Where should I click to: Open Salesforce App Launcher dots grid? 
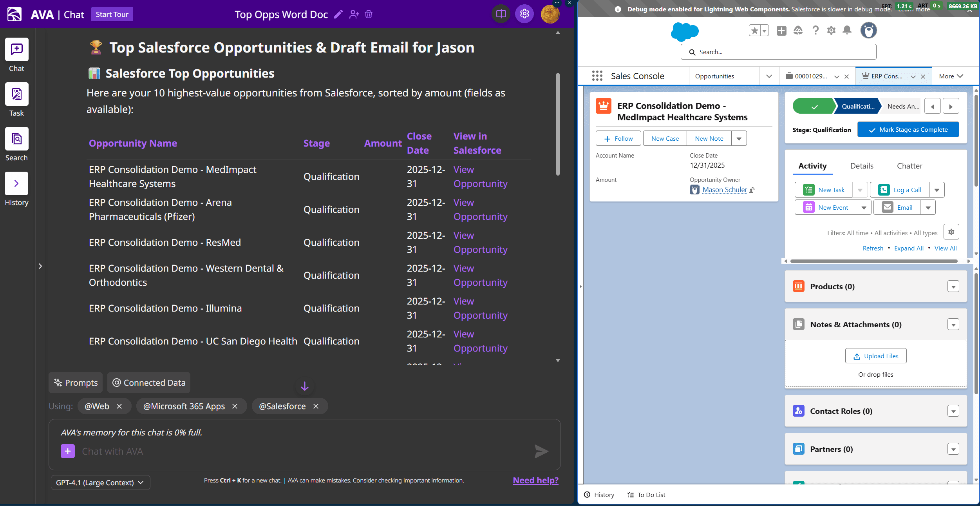pos(597,76)
